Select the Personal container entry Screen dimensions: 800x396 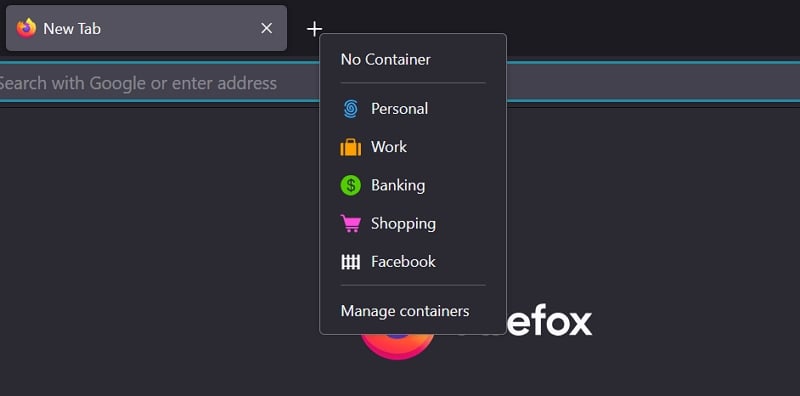[x=413, y=109]
